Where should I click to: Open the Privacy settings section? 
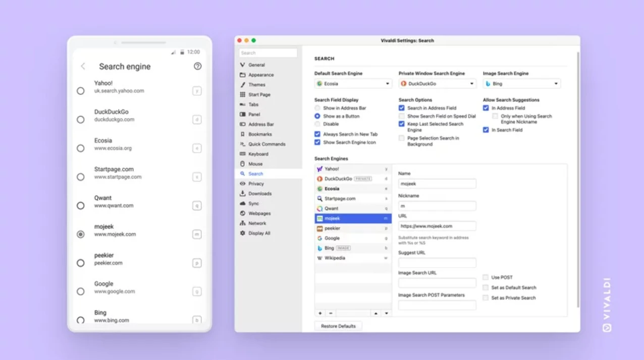(256, 184)
